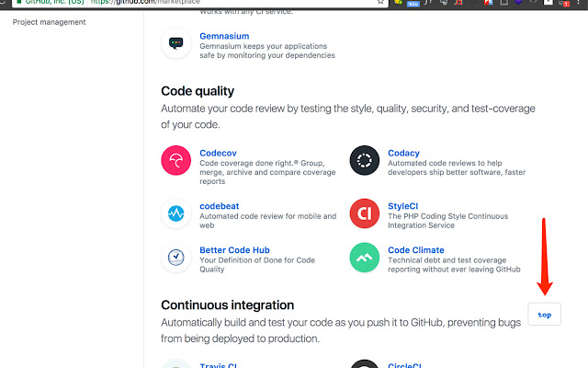Select the Better Code Hub checkmark icon
Viewport: 588px width, 368px height.
(x=175, y=258)
